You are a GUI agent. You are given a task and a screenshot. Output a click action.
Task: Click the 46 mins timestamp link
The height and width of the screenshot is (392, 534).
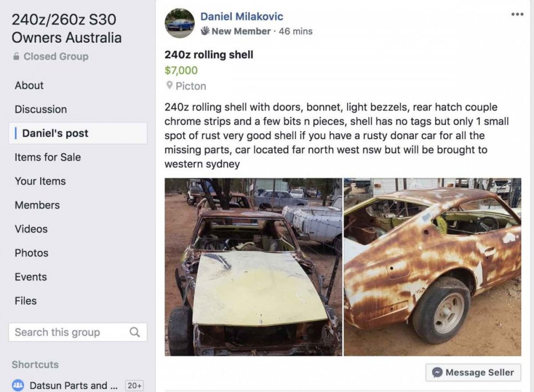[295, 31]
